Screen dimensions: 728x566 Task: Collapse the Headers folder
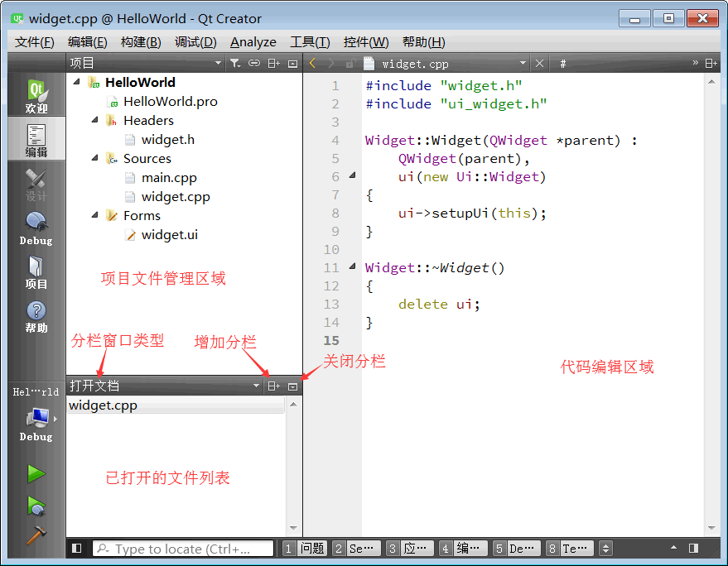coord(94,120)
